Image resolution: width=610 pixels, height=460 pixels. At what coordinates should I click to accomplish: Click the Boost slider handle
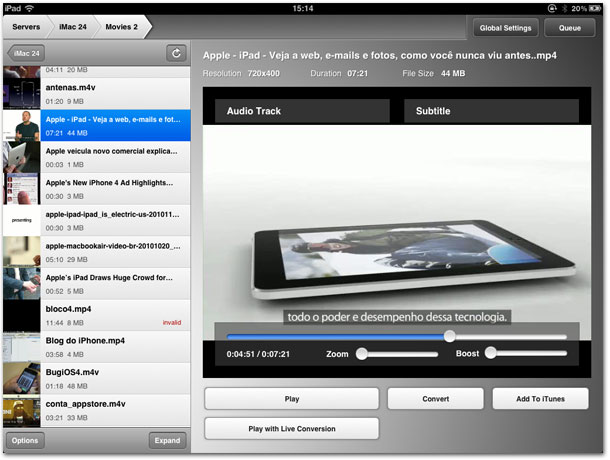tap(491, 353)
